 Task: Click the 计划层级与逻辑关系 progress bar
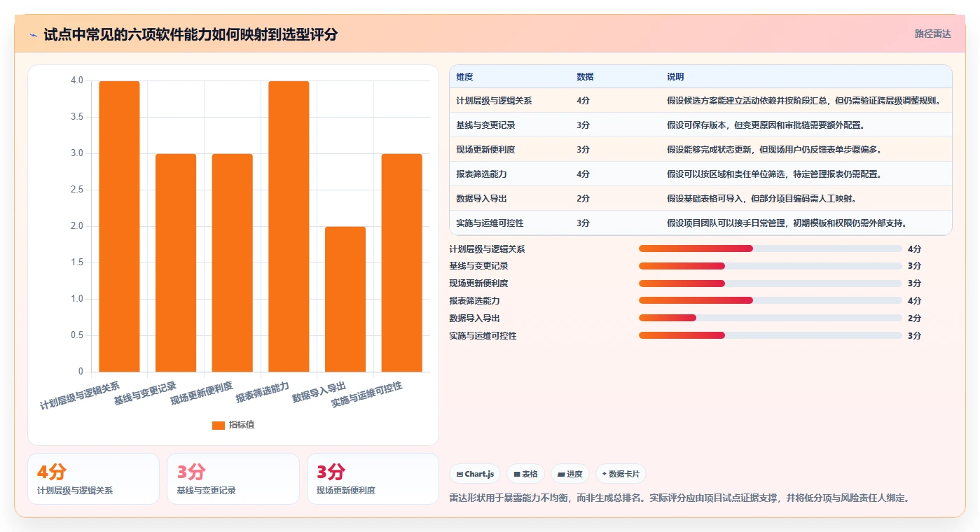tap(771, 248)
